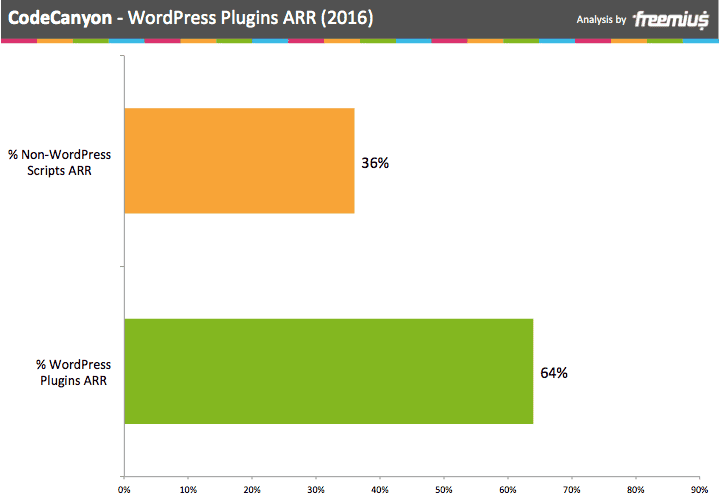Click the 60% axis tick label
Image resolution: width=721 pixels, height=502 pixels.
pos(508,490)
